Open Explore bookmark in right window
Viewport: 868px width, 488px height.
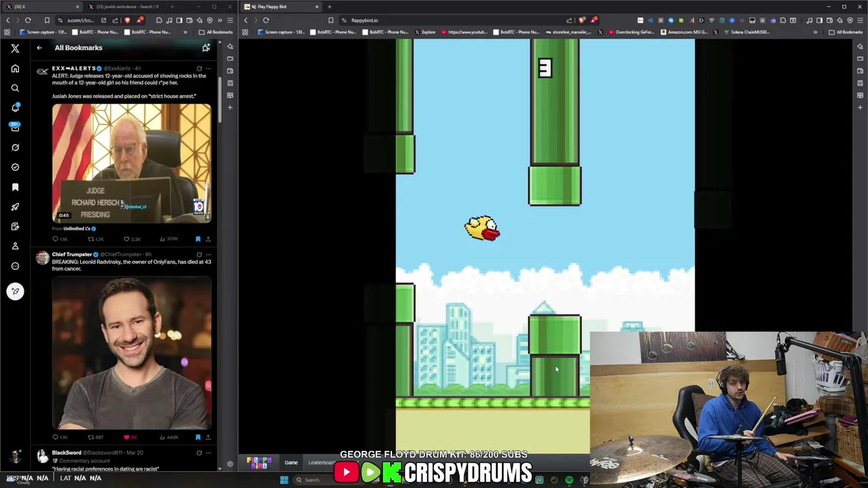coord(425,32)
